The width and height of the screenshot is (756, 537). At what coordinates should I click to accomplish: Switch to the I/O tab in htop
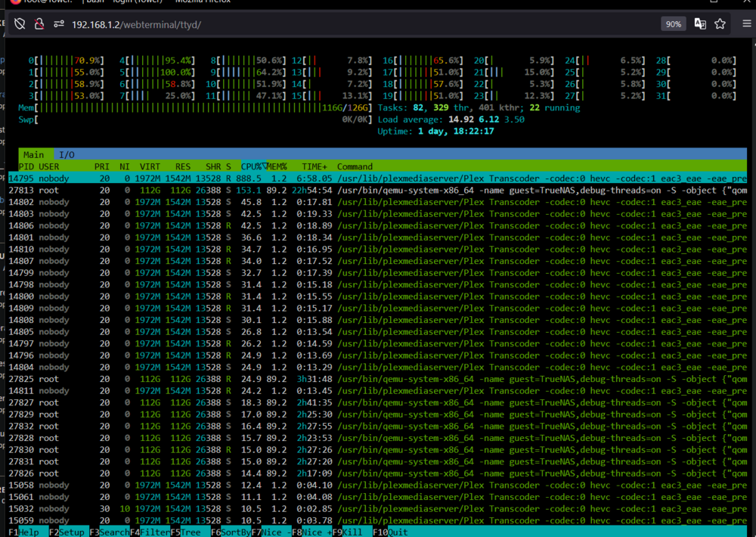pyautogui.click(x=67, y=155)
